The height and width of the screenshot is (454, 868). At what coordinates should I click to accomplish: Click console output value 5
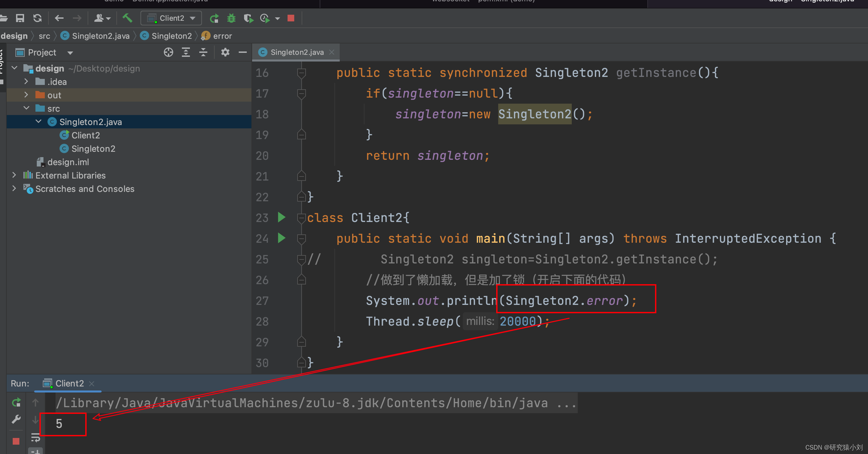(59, 424)
